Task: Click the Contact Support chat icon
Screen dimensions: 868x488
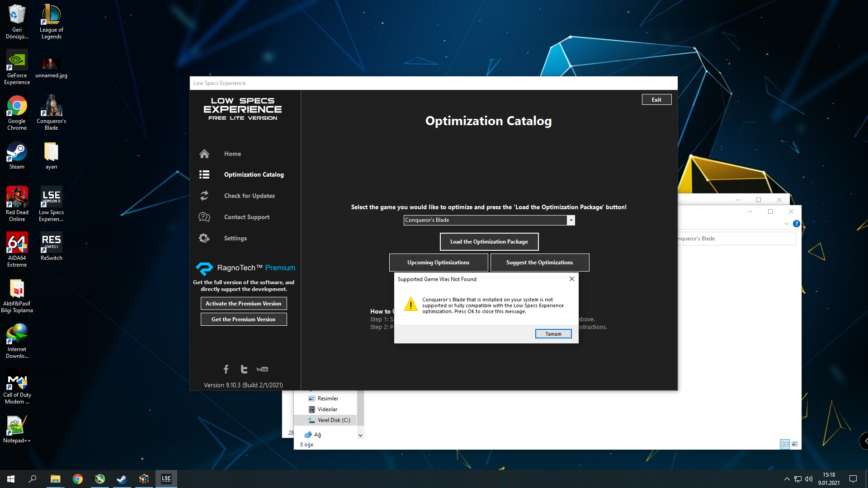Action: point(204,217)
